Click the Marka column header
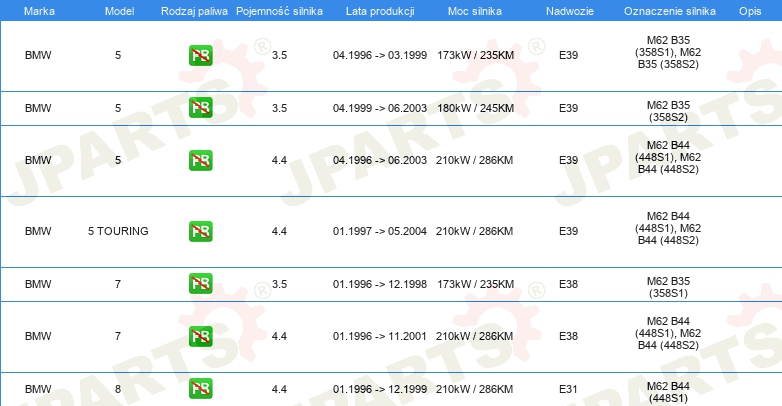 [39, 11]
